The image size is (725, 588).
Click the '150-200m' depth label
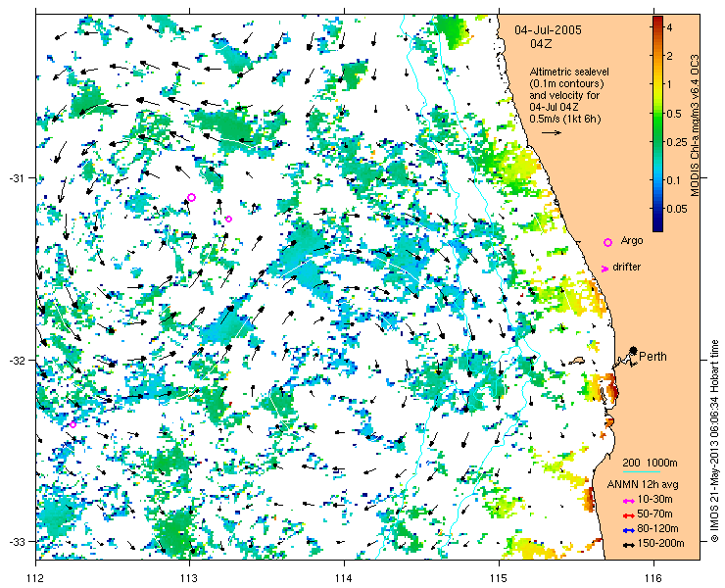[x=660, y=544]
